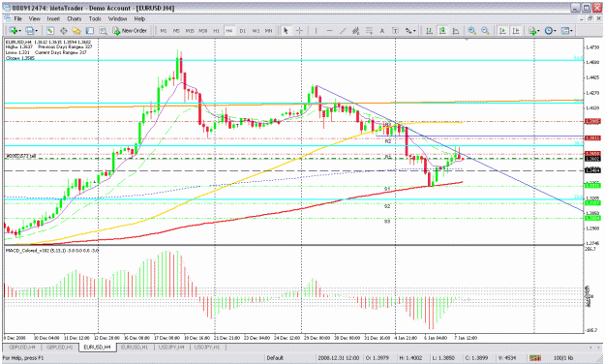The image size is (605, 364).
Task: Open the Help menu
Action: [x=139, y=18]
